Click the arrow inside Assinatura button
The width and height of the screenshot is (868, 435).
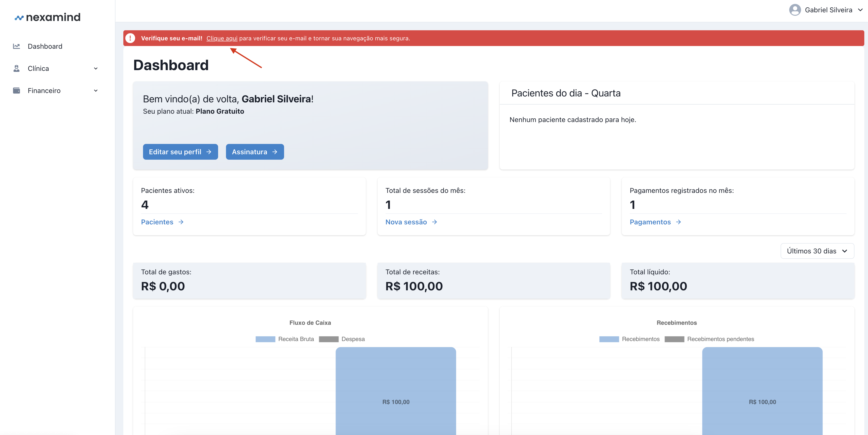click(275, 152)
